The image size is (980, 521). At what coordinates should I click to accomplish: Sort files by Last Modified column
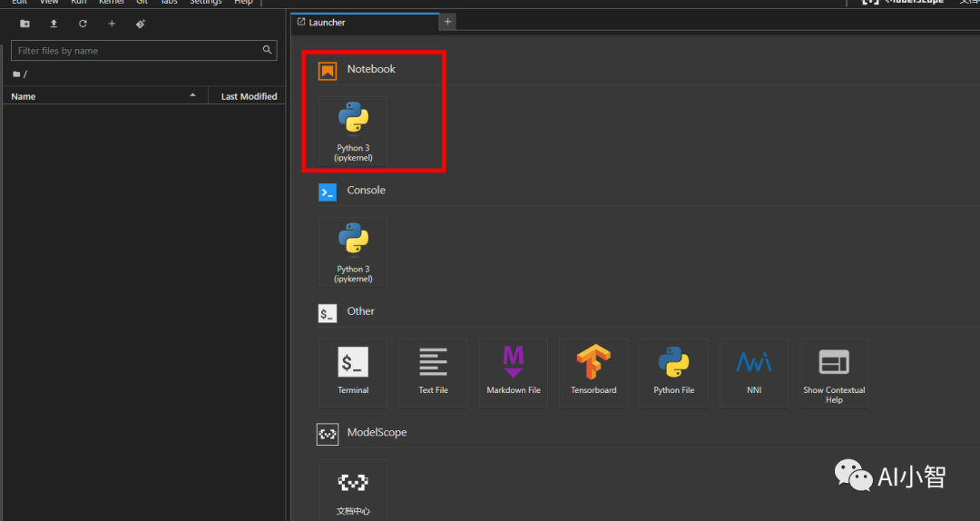249,96
